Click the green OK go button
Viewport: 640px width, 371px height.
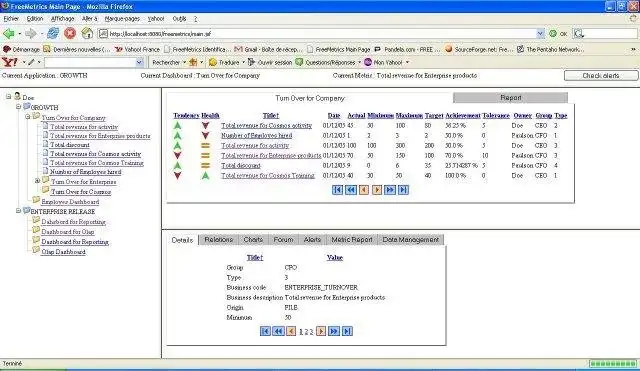tap(558, 34)
